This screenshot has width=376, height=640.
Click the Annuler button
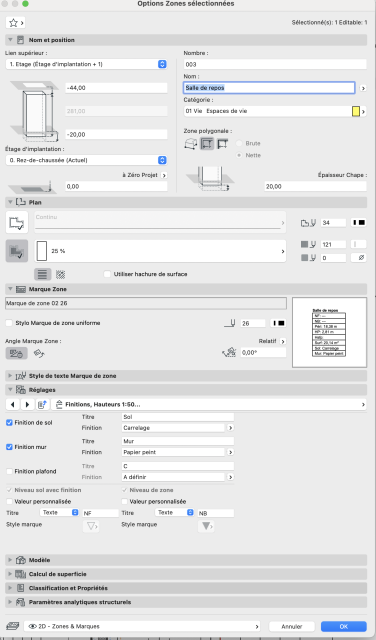point(292,626)
